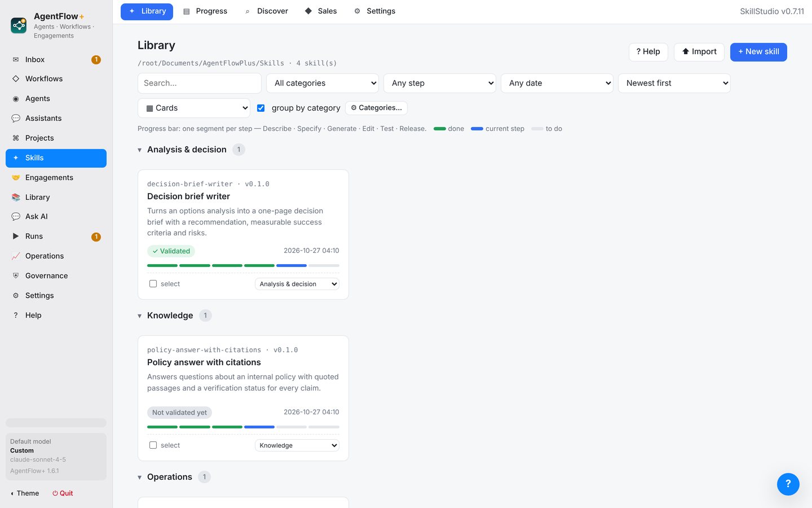Click the Assistants speech bubble icon
This screenshot has width=812, height=508.
16,118
